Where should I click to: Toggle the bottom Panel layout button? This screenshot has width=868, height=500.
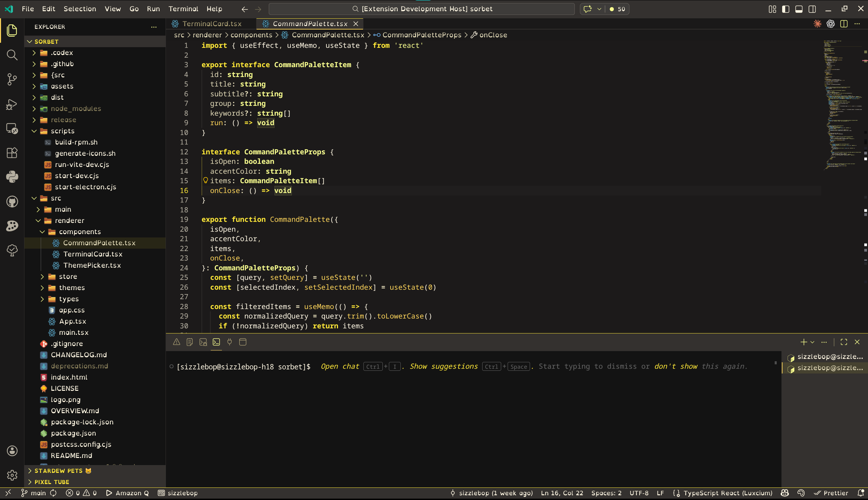(x=799, y=9)
